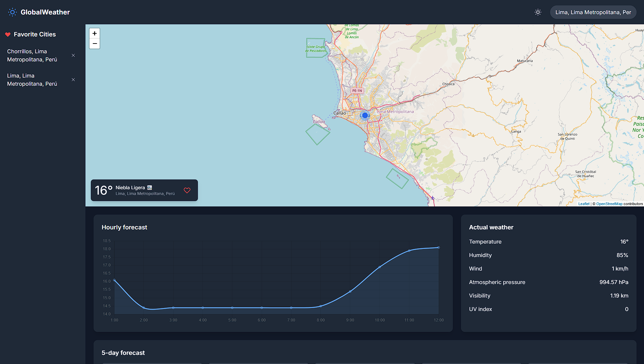644x364 pixels.
Task: Click the blue Lima location marker
Action: point(365,115)
